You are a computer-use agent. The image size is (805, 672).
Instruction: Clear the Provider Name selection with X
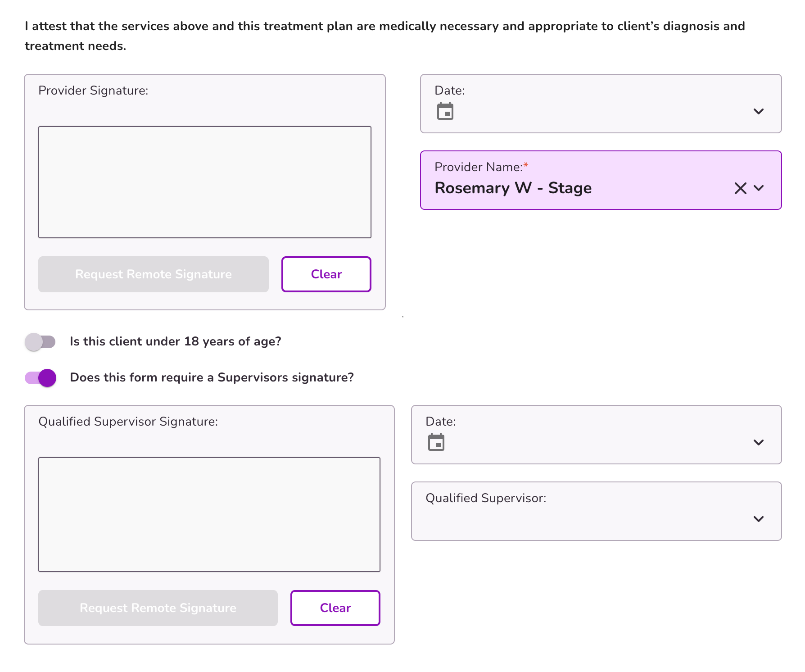point(740,188)
